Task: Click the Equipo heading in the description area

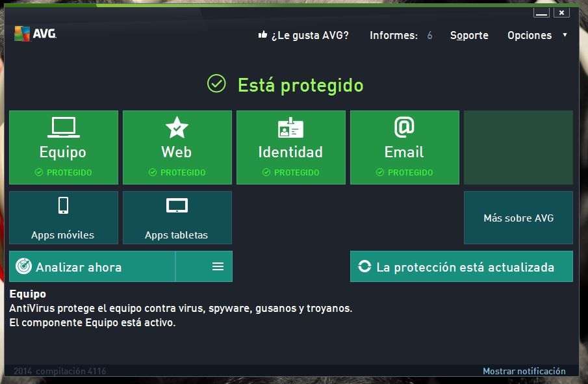Action: [x=28, y=294]
